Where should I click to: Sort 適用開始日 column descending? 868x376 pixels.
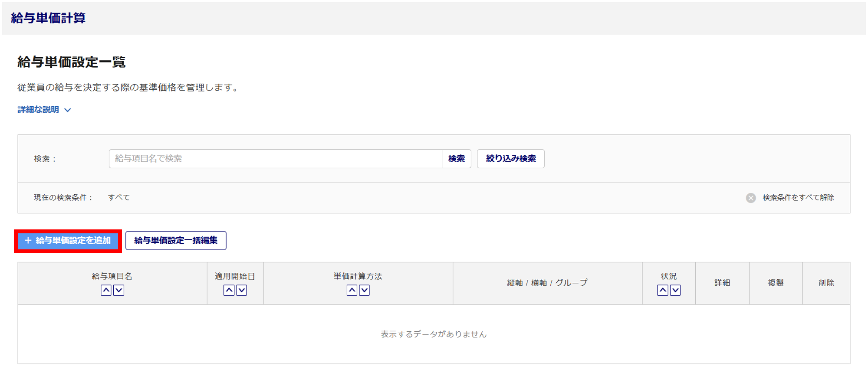point(242,290)
